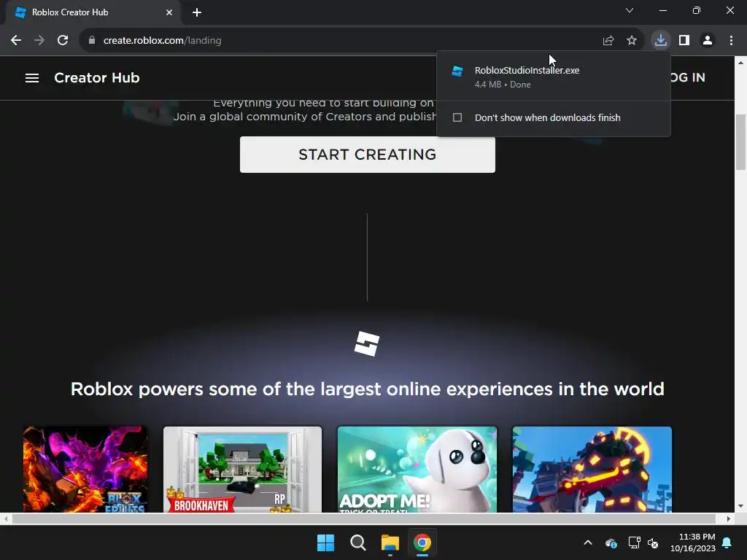Click the scroll left arrow
Screen dimensions: 747x560
(x=5, y=518)
